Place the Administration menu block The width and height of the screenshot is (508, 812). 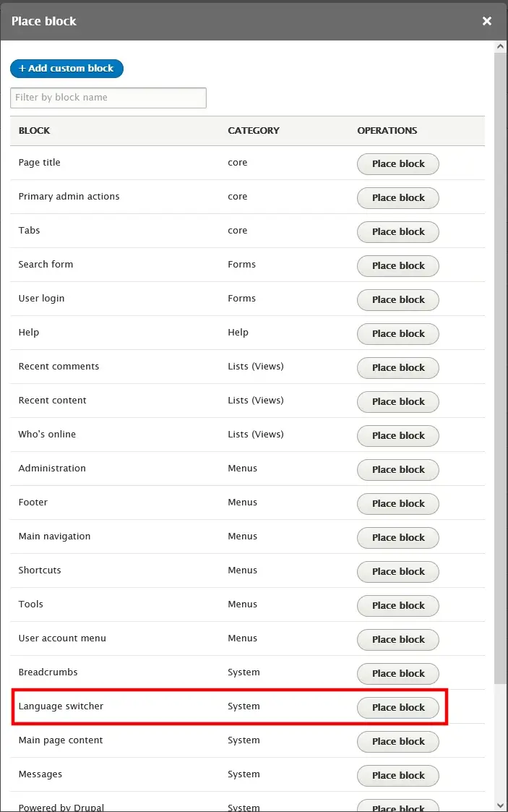(x=398, y=470)
